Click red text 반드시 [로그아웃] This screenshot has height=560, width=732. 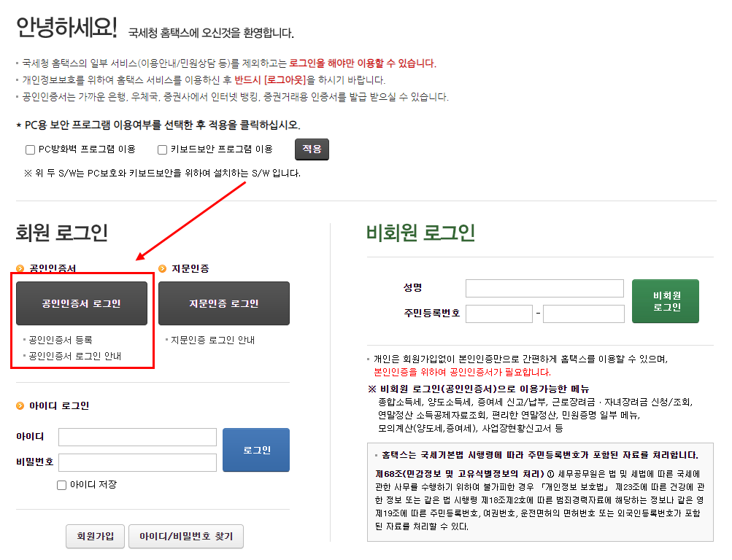[x=270, y=79]
